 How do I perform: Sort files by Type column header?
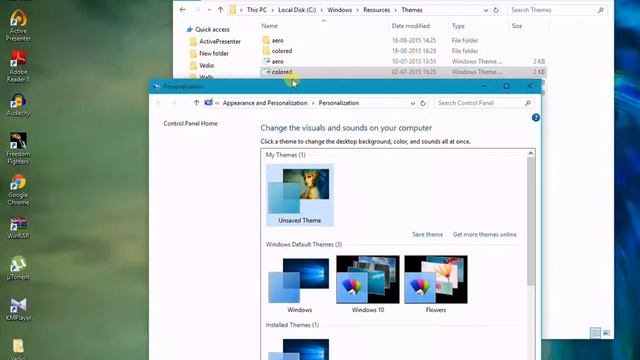(x=458, y=26)
